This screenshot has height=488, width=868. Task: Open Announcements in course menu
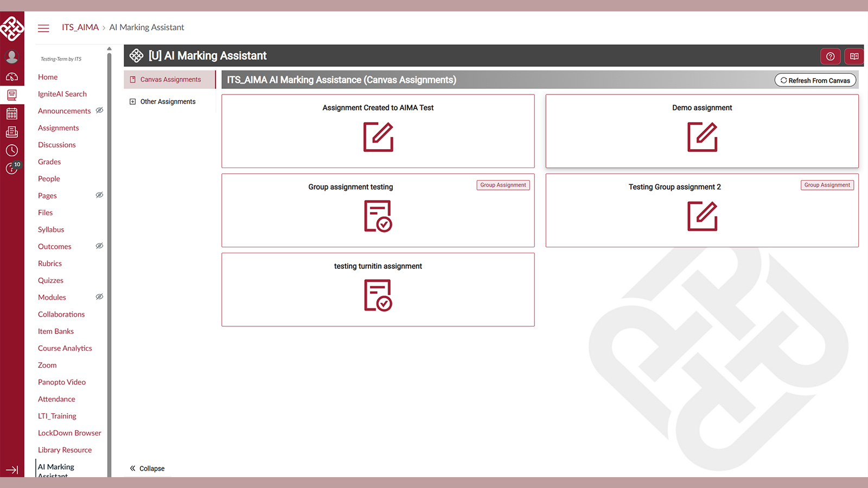[x=65, y=111]
